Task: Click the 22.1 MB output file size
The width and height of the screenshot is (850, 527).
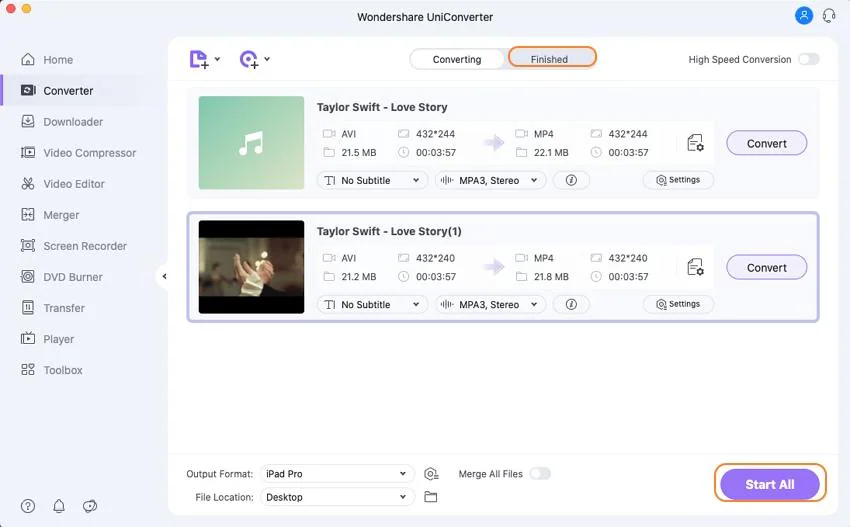Action: 551,152
